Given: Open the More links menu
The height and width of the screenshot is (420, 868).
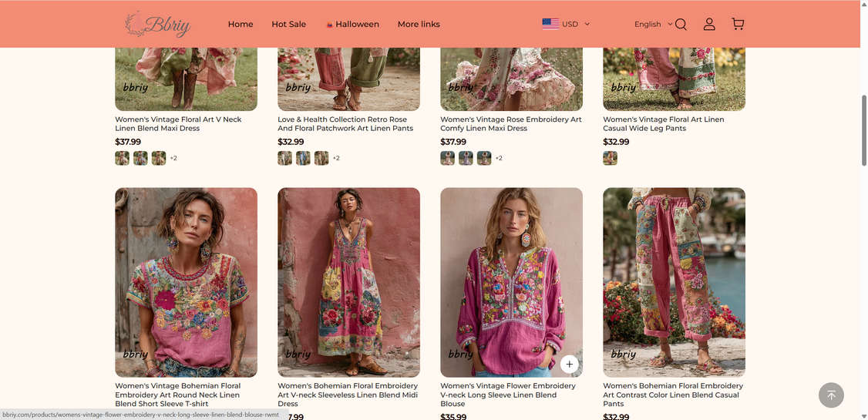Looking at the screenshot, I should pos(419,25).
